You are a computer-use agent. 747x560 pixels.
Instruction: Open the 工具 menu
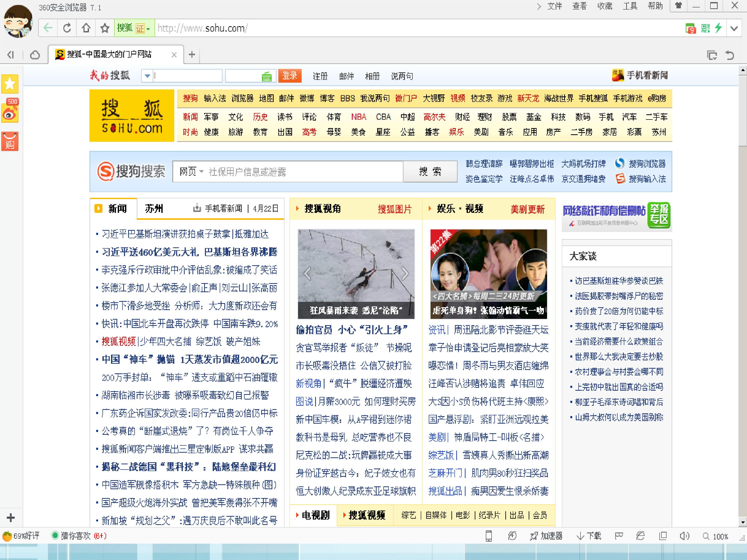(x=630, y=6)
